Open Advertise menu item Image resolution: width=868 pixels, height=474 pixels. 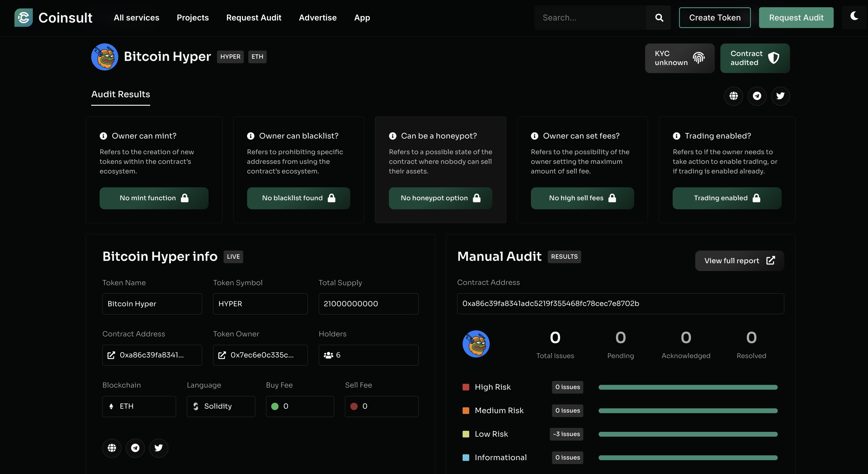(x=318, y=17)
